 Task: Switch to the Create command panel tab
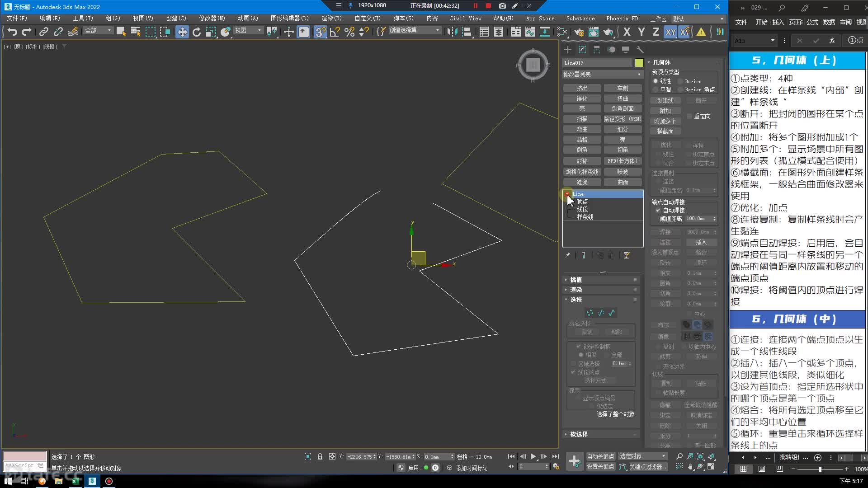pyautogui.click(x=568, y=49)
